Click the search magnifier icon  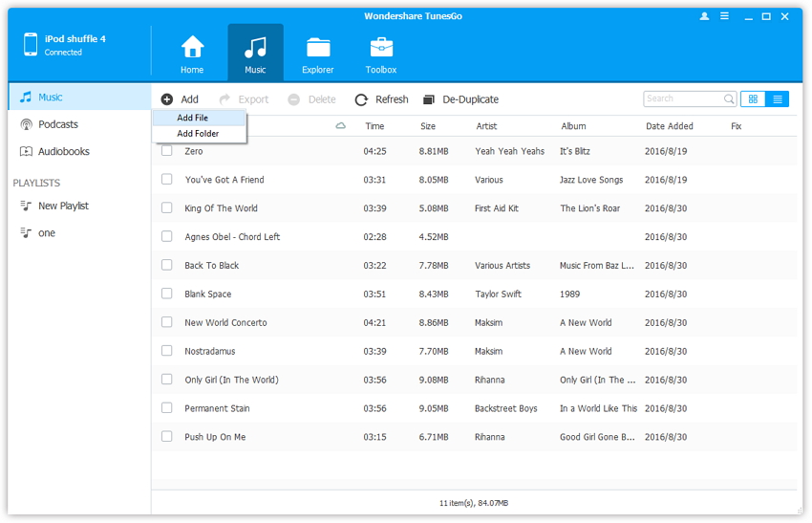tap(730, 98)
